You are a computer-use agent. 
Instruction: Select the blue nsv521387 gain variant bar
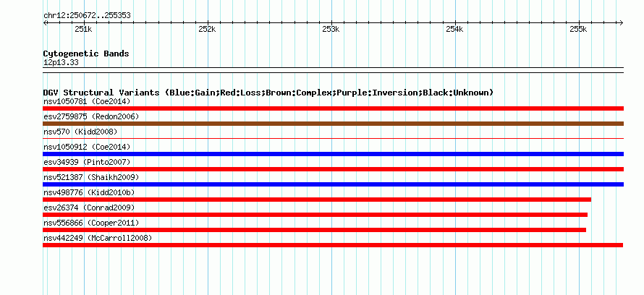pos(333,184)
